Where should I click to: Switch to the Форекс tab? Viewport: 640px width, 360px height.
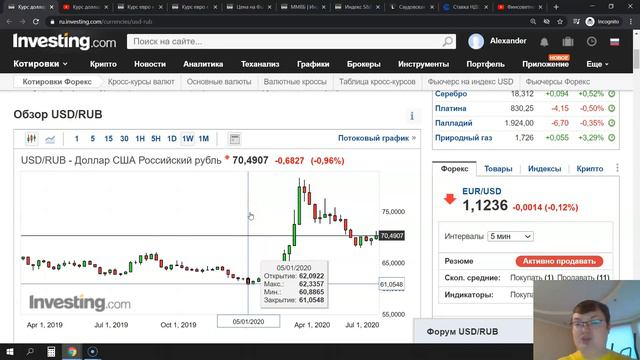[454, 169]
